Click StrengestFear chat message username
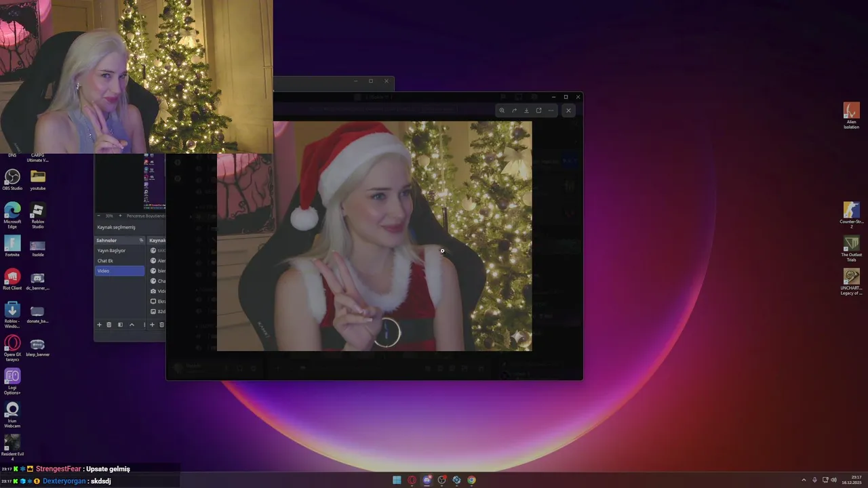The width and height of the screenshot is (868, 488). pos(58,469)
